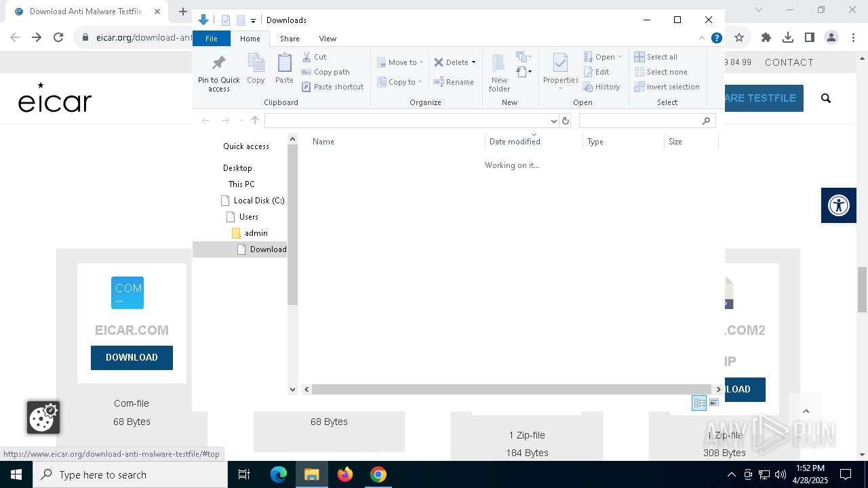Open accessibility tools icon on webpage
Image resolution: width=868 pixels, height=488 pixels.
tap(839, 205)
